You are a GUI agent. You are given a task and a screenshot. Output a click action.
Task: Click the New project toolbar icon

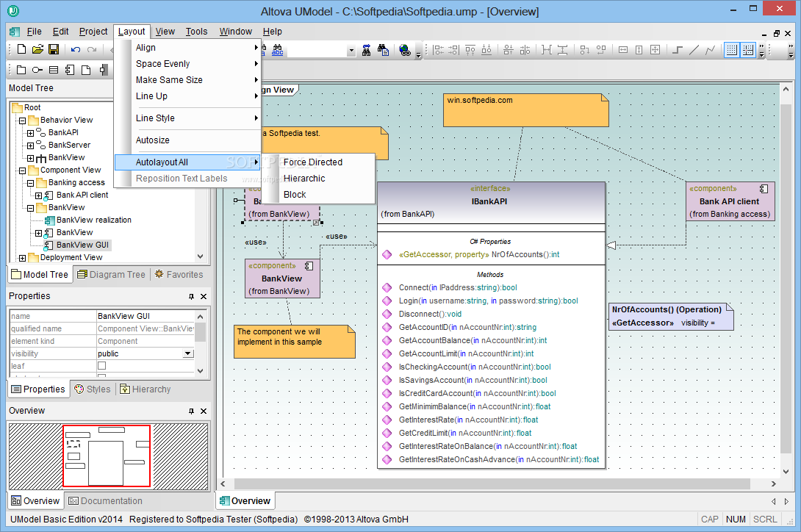tap(21, 49)
